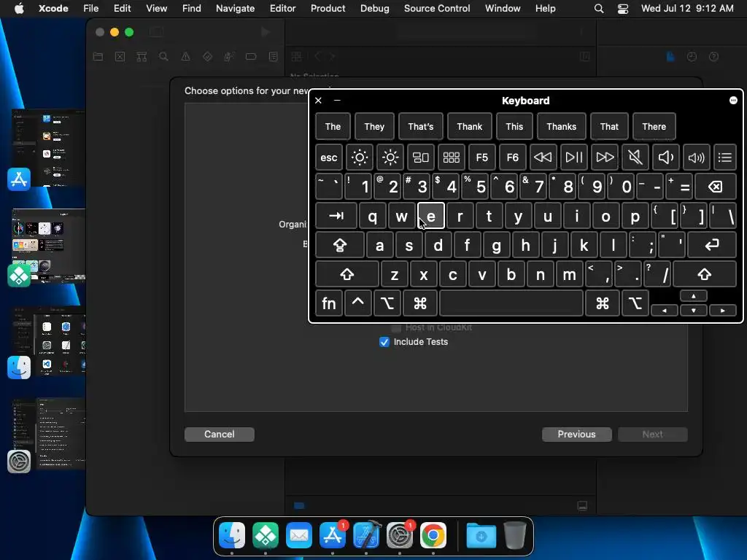Open Launchpad grid key on keyboard
The width and height of the screenshot is (747, 560).
(451, 157)
